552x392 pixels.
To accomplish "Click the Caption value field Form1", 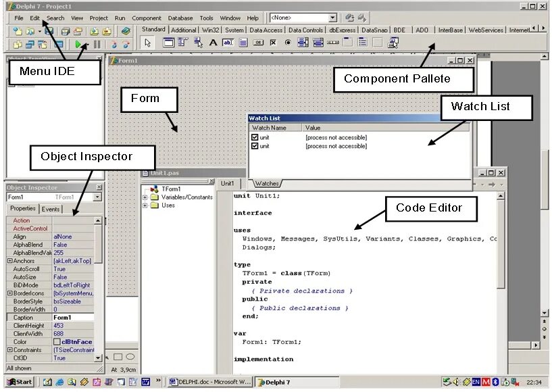I will pyautogui.click(x=73, y=318).
